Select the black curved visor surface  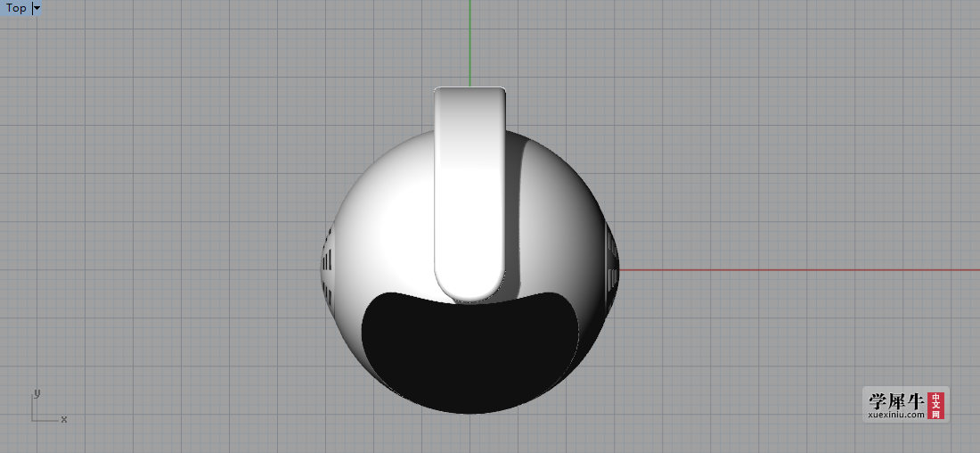[470, 352]
